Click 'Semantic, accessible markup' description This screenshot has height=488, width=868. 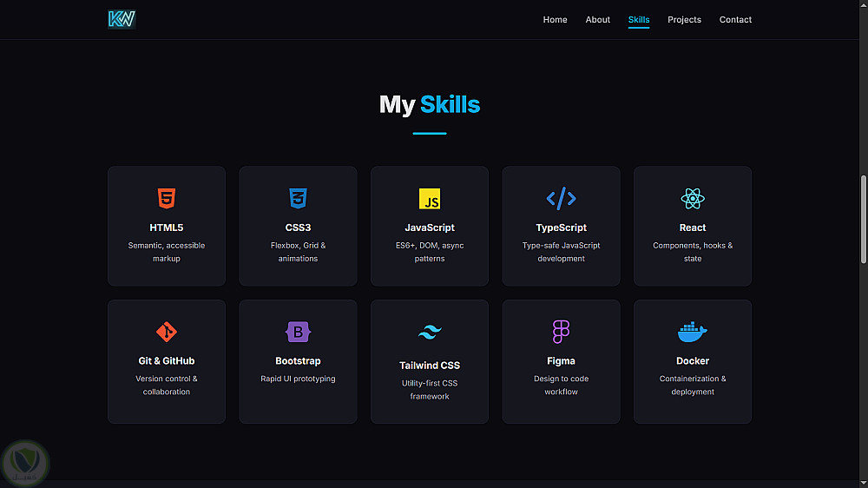click(166, 252)
